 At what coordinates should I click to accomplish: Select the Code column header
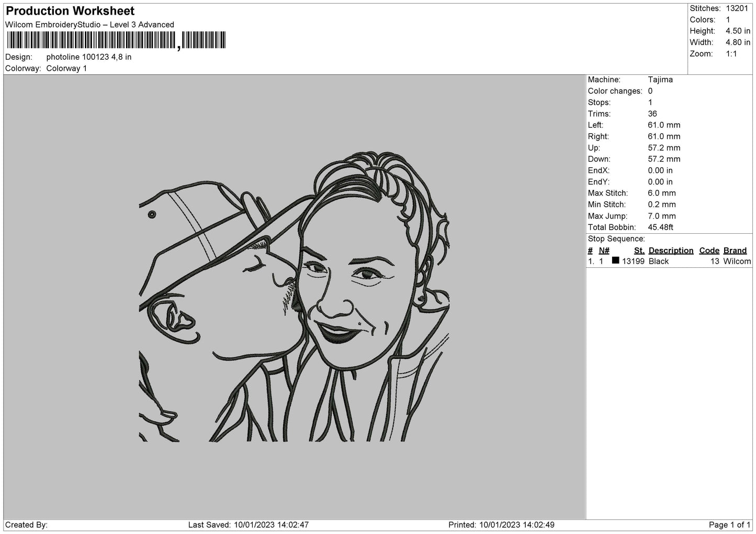tap(709, 251)
